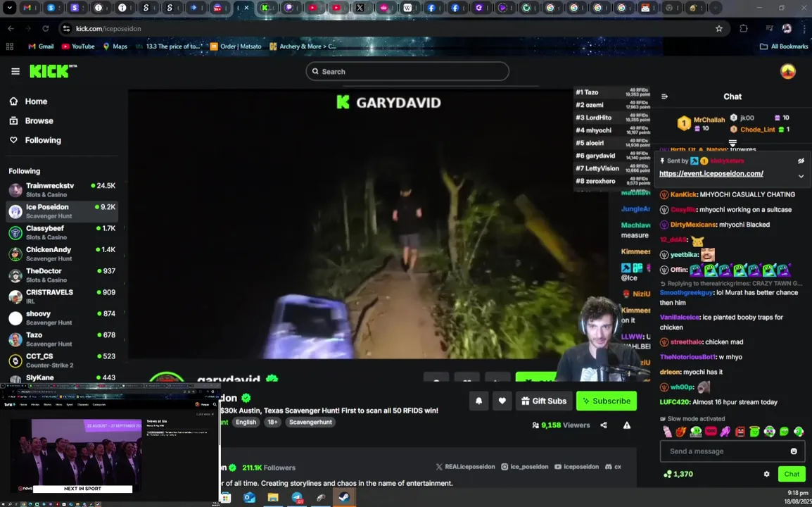Click the 1,370 channel points indicator
Image resolution: width=812 pixels, height=507 pixels.
coord(678,474)
